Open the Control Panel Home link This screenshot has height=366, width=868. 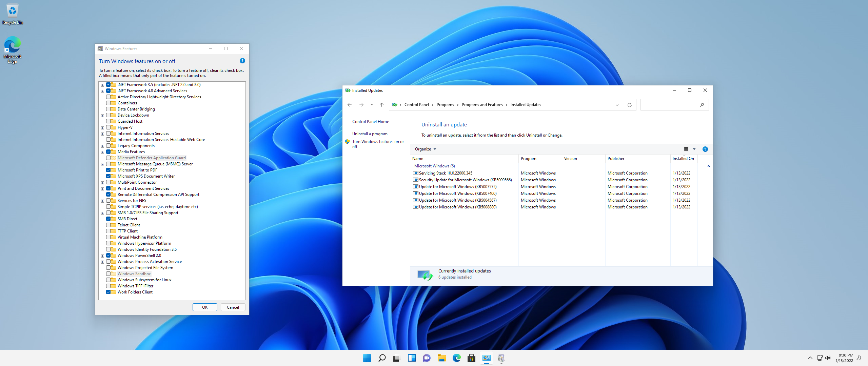[x=371, y=122]
